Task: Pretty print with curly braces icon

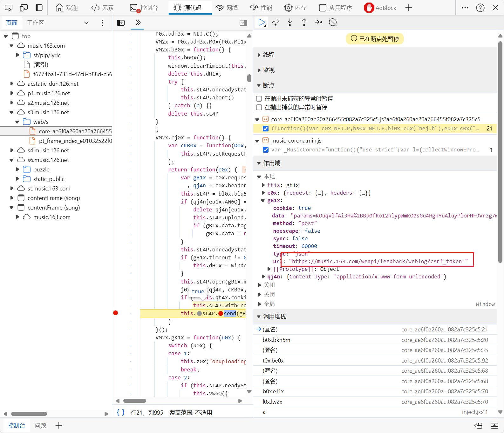Action: [x=121, y=412]
